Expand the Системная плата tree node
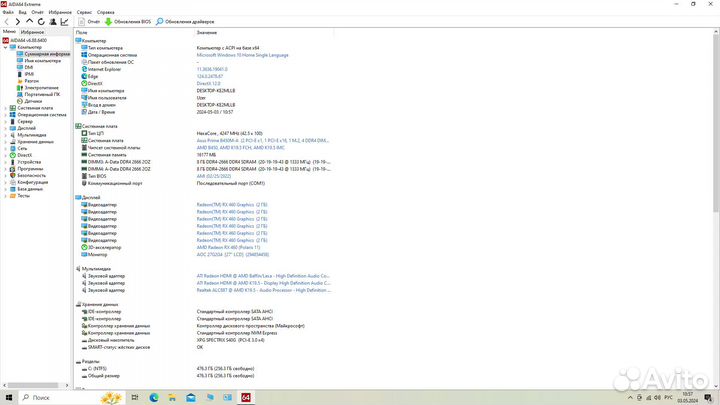The width and height of the screenshot is (720, 405). click(5, 108)
